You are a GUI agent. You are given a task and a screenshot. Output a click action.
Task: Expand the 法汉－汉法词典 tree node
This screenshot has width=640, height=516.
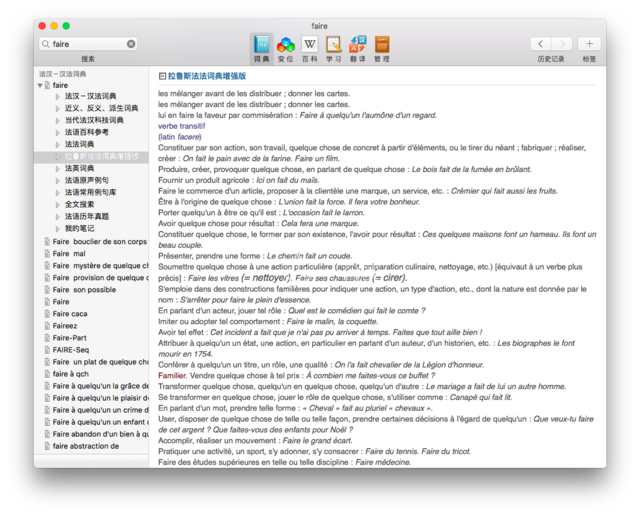click(x=58, y=96)
